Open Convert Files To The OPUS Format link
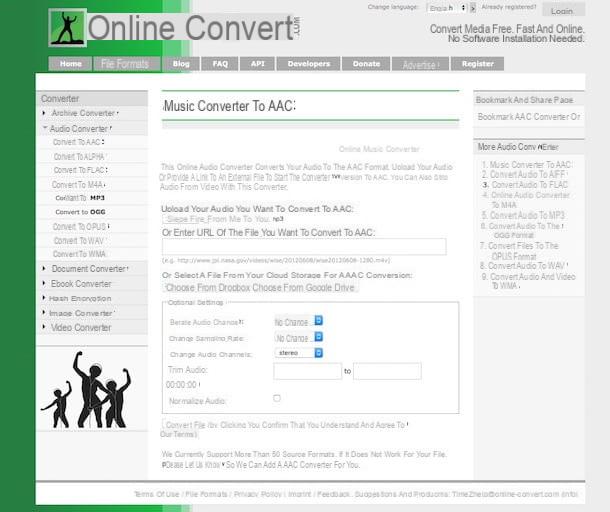 pos(523,251)
